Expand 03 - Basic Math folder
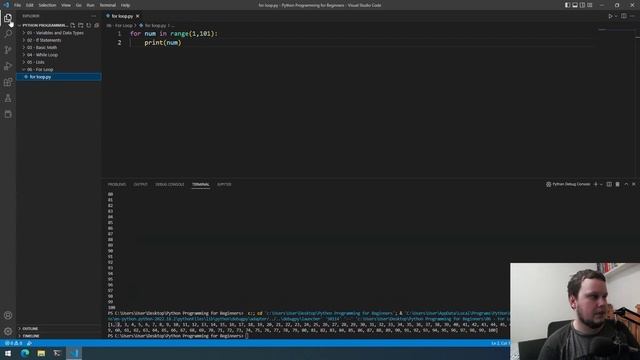Image resolution: width=640 pixels, height=360 pixels. click(42, 47)
